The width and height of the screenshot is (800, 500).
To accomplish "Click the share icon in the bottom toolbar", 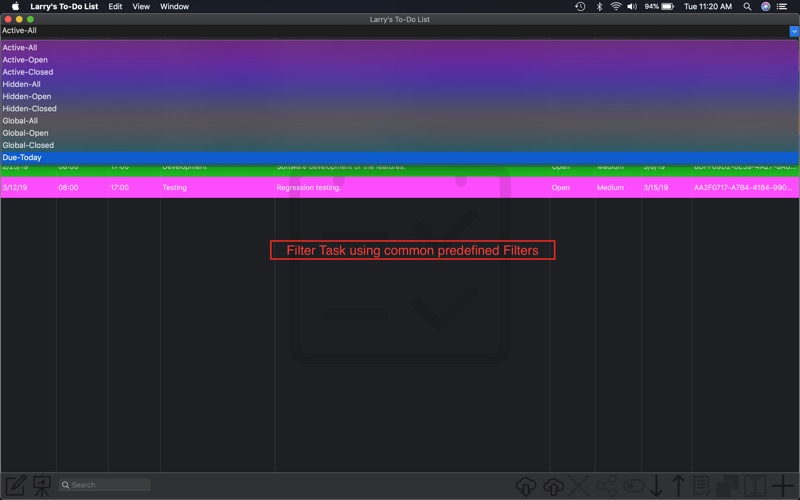I will (x=606, y=486).
